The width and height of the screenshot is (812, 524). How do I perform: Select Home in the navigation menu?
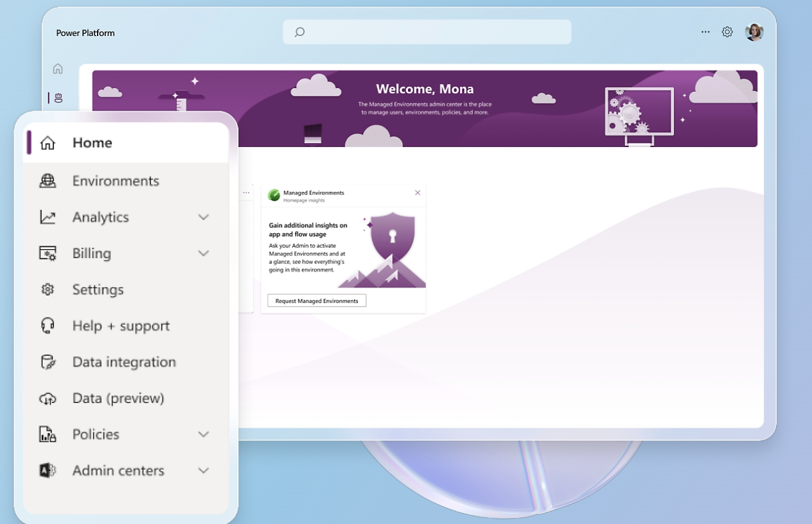click(x=126, y=143)
